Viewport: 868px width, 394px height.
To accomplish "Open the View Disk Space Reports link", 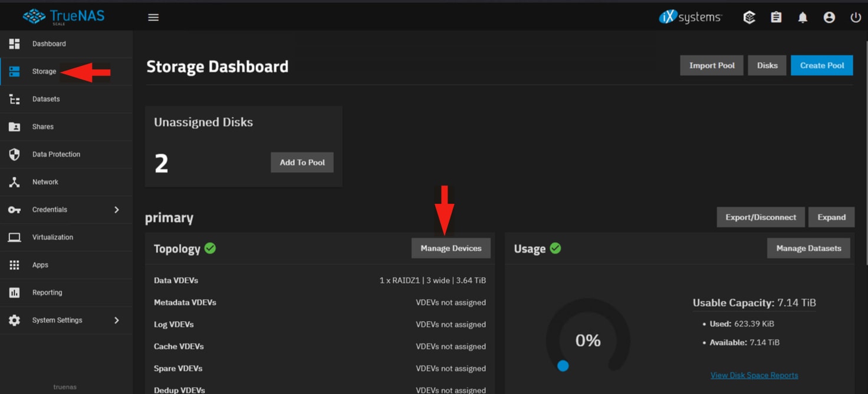I will (754, 375).
